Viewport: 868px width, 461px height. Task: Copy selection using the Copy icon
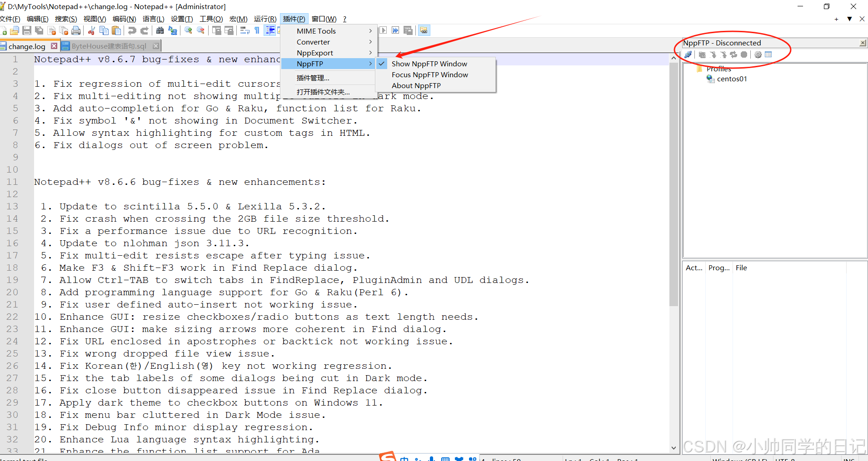click(104, 30)
